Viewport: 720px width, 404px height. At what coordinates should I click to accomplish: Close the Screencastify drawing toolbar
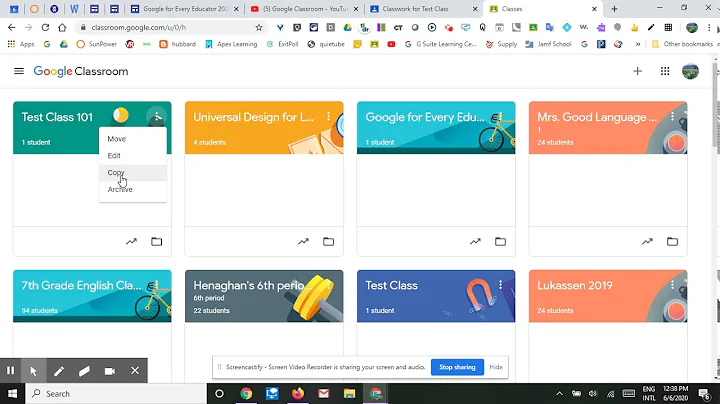tap(135, 370)
